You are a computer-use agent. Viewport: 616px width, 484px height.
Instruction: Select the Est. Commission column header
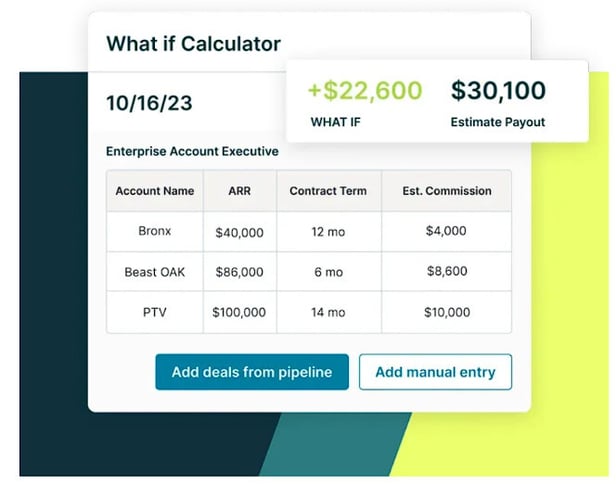(x=446, y=191)
